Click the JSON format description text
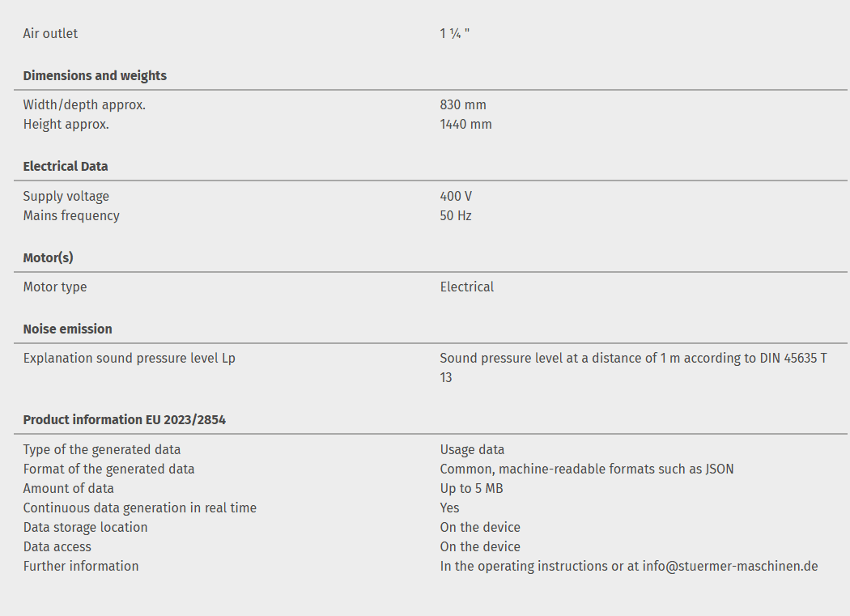This screenshot has height=616, width=850. pyautogui.click(x=587, y=469)
